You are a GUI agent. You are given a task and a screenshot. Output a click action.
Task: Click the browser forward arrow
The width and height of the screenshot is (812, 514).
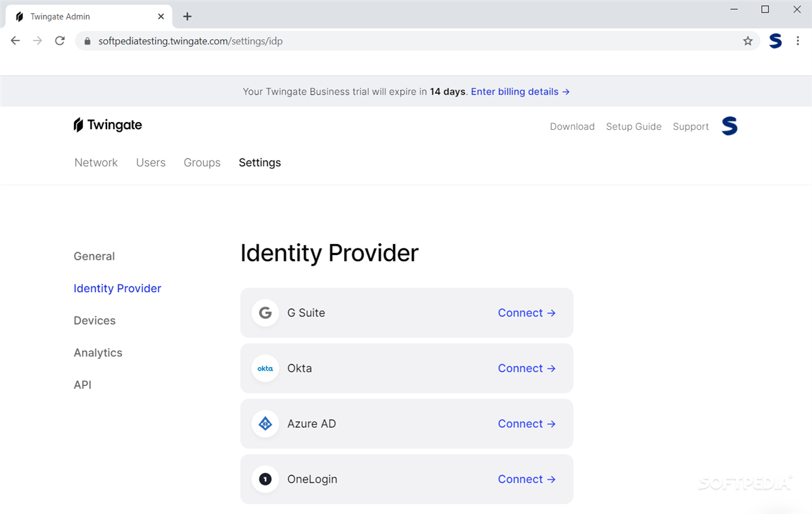point(38,41)
